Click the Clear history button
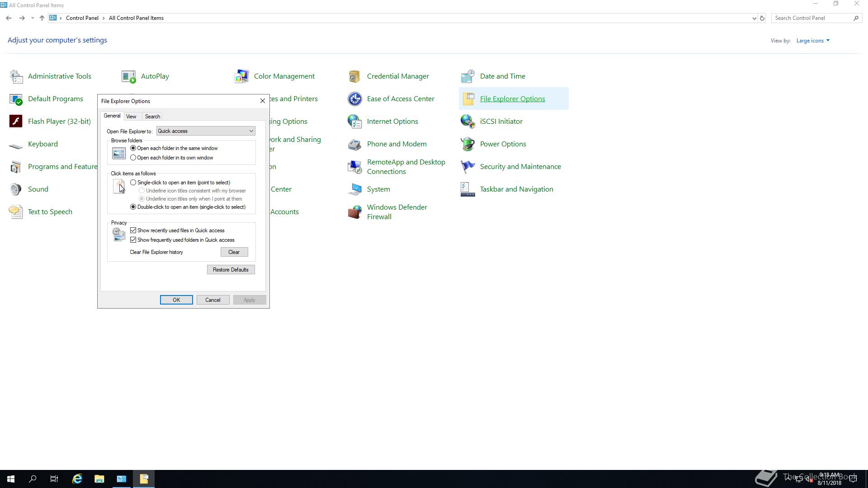 click(x=234, y=252)
